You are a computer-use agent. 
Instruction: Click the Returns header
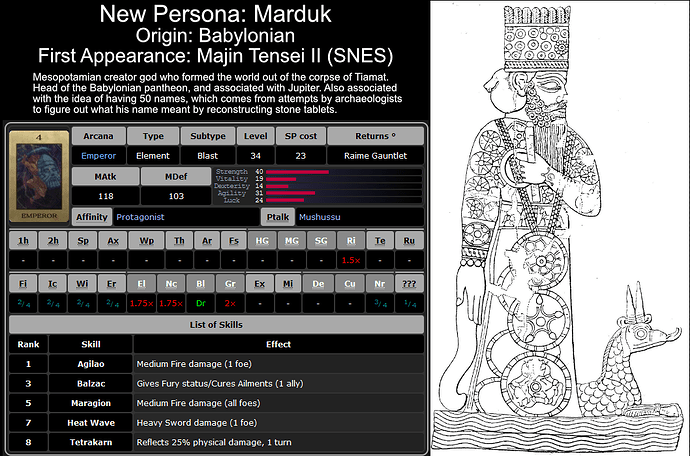click(x=375, y=136)
